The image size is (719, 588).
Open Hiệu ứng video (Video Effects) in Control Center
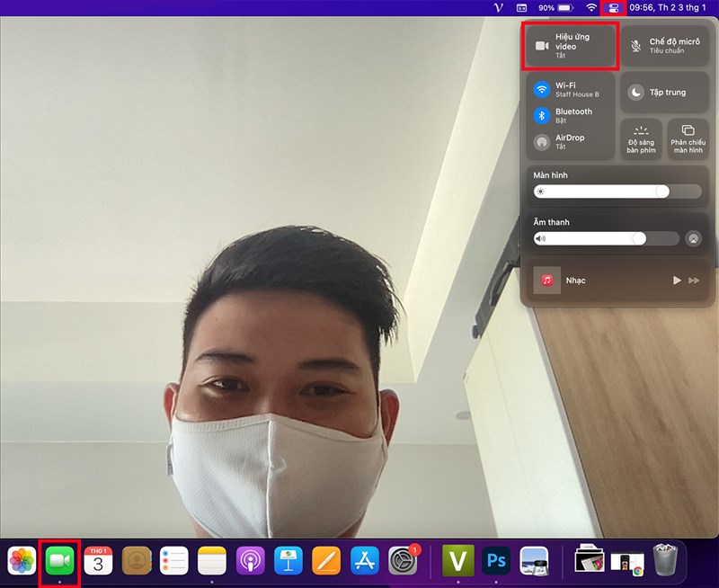(x=569, y=44)
